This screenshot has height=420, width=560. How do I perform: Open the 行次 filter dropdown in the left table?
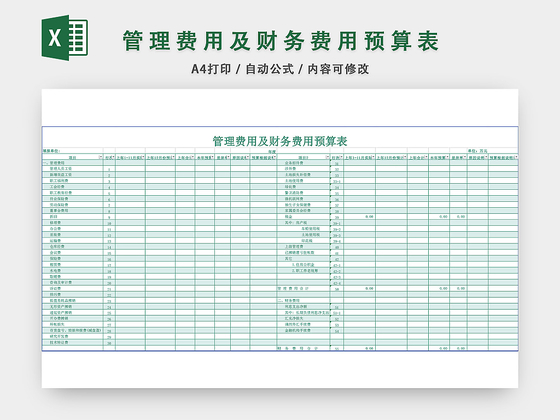(x=114, y=158)
